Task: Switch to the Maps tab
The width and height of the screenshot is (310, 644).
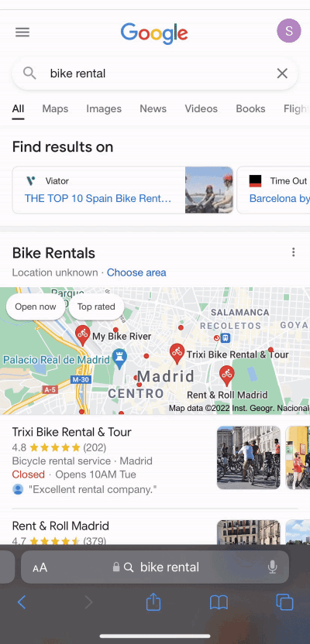Action: point(55,108)
